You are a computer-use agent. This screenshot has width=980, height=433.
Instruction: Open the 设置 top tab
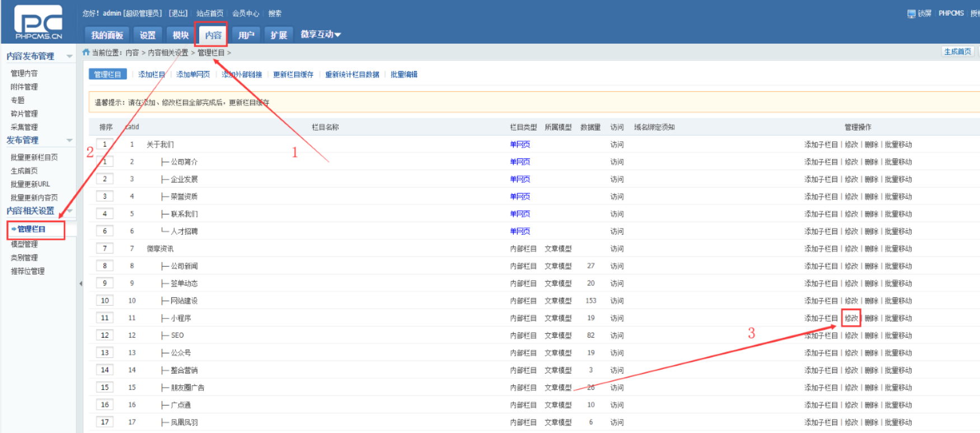click(x=148, y=35)
